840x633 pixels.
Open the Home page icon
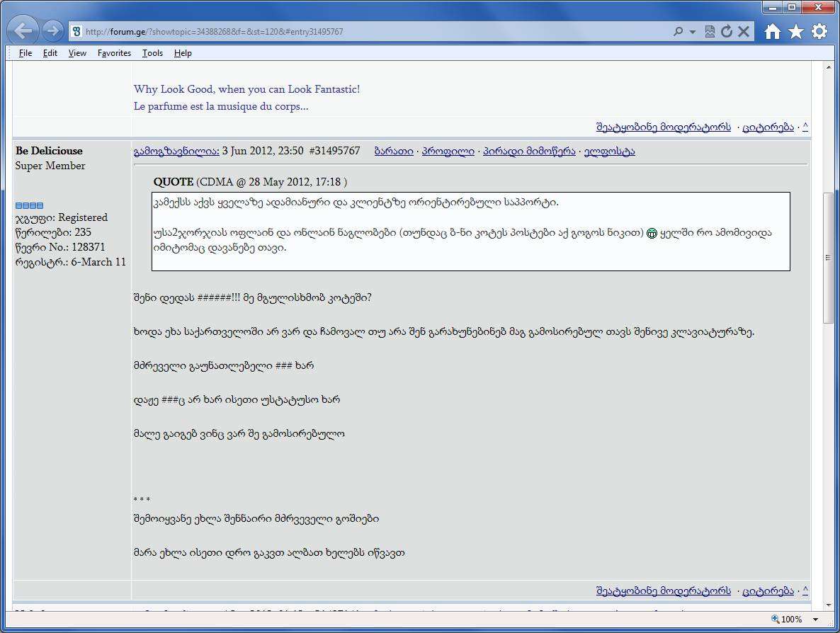click(x=773, y=32)
